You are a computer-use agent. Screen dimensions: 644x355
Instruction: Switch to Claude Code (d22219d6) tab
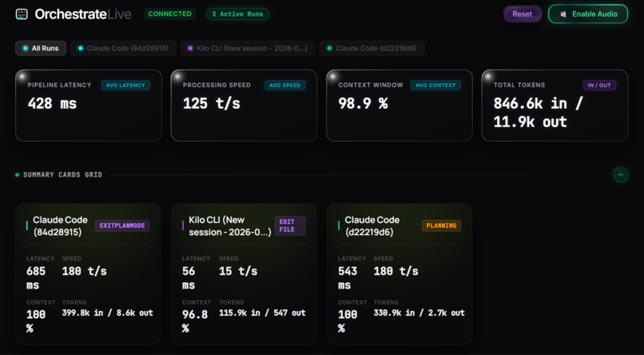click(x=372, y=48)
